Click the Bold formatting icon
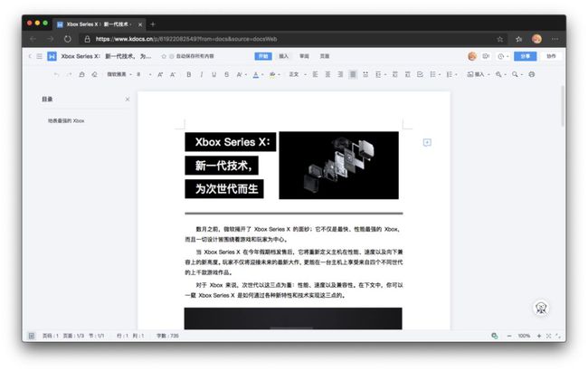The height and width of the screenshot is (371, 588). 189,74
